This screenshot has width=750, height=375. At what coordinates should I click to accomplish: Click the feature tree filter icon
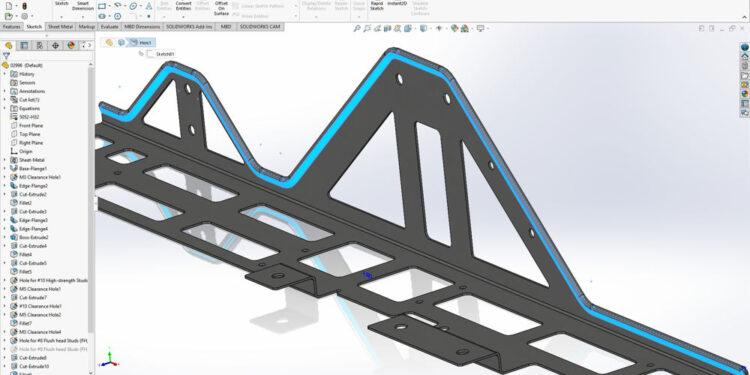coord(6,56)
